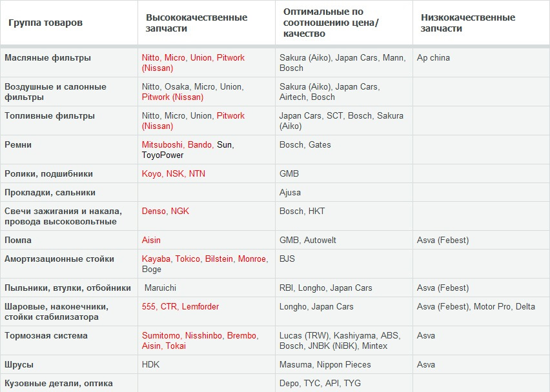Screen dimensions: 550x392
Task: Select the Оптимальные по соотношению цена/качество header
Action: coord(332,21)
